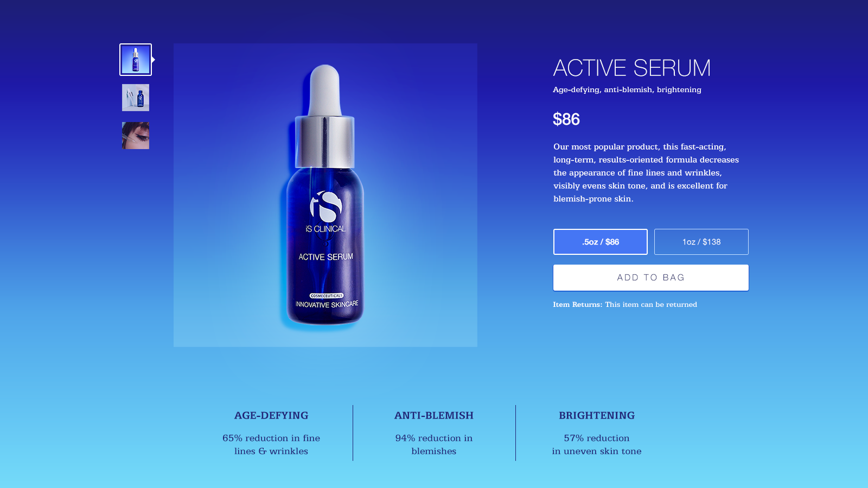Choose the 1oz / $138 size option
The image size is (868, 488).
tap(701, 242)
